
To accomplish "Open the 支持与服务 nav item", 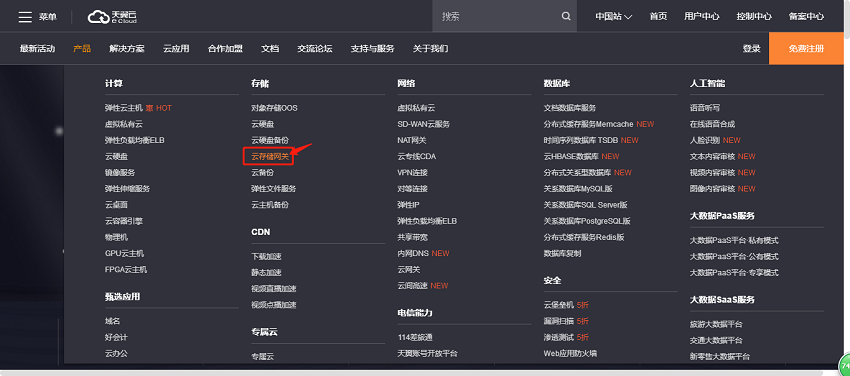I will pyautogui.click(x=372, y=49).
